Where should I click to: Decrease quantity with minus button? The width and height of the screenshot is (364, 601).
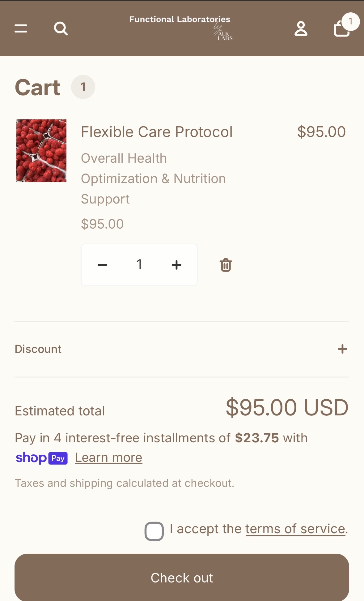coord(102,265)
